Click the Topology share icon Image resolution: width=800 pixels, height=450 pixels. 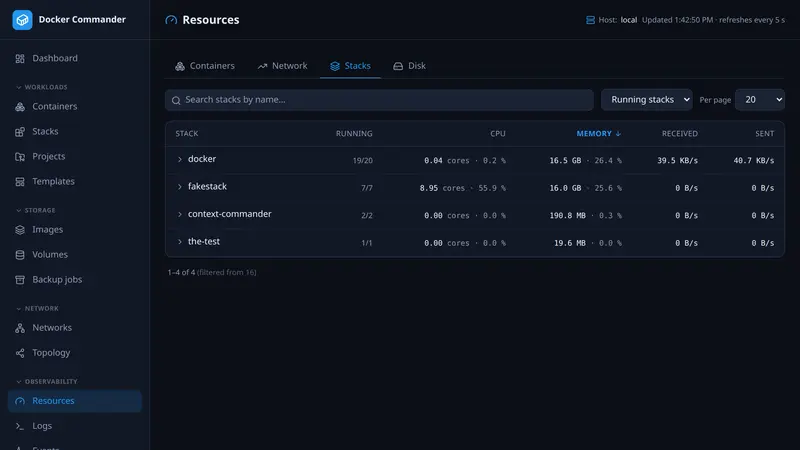click(20, 353)
